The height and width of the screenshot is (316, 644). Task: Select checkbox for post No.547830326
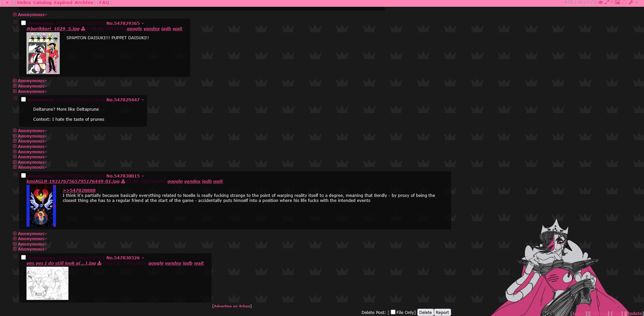click(x=23, y=257)
